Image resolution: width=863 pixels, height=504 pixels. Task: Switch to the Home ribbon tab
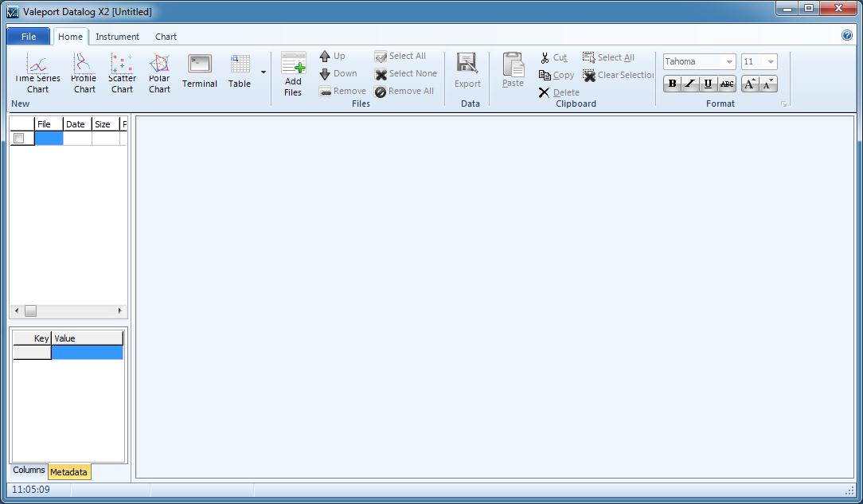(x=70, y=37)
